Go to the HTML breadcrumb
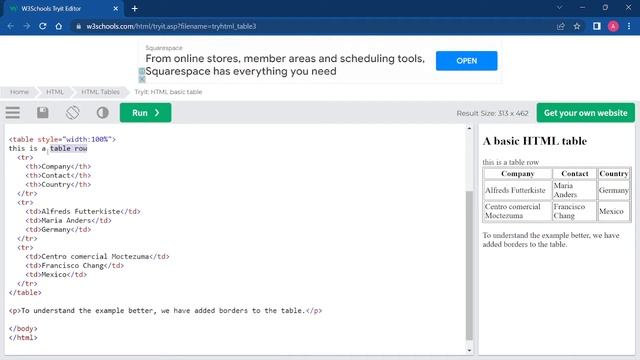Screen dimensions: 640x360 (55, 92)
